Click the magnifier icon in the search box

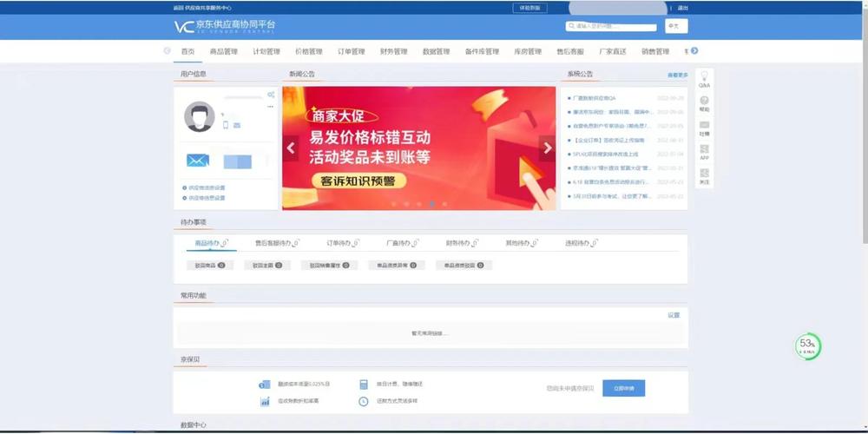point(571,26)
